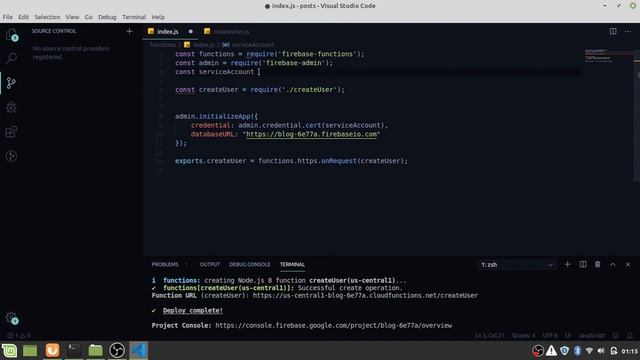Open the Help menu
This screenshot has height=360, width=640.
pyautogui.click(x=158, y=17)
